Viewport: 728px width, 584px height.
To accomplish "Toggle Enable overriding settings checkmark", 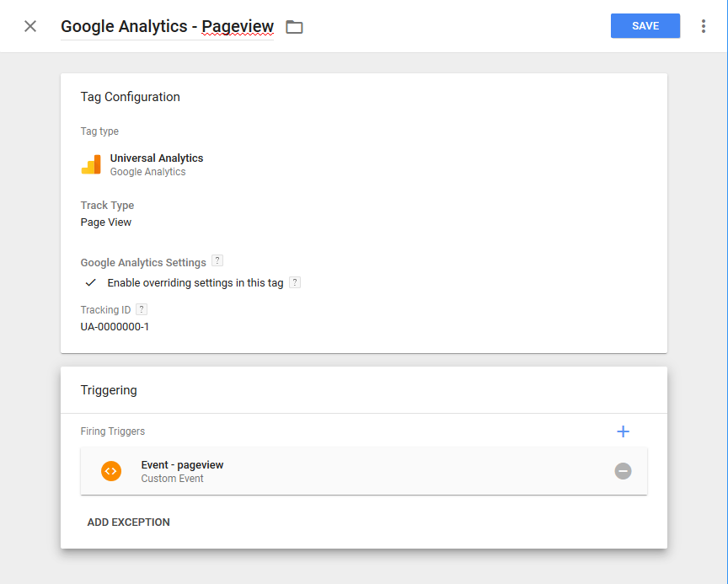I will 91,283.
